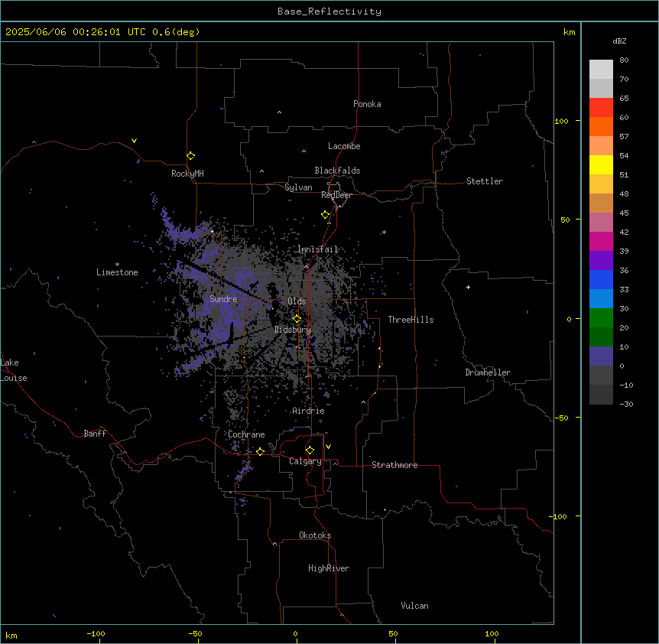659x644 pixels.
Task: Click the Innisfail label
Action: 317,249
